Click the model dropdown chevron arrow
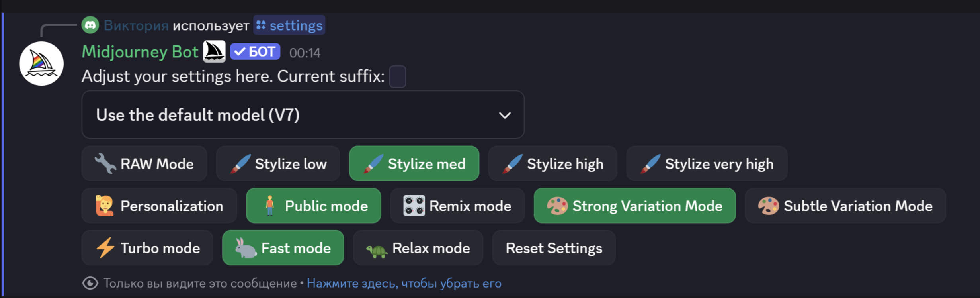 [505, 115]
